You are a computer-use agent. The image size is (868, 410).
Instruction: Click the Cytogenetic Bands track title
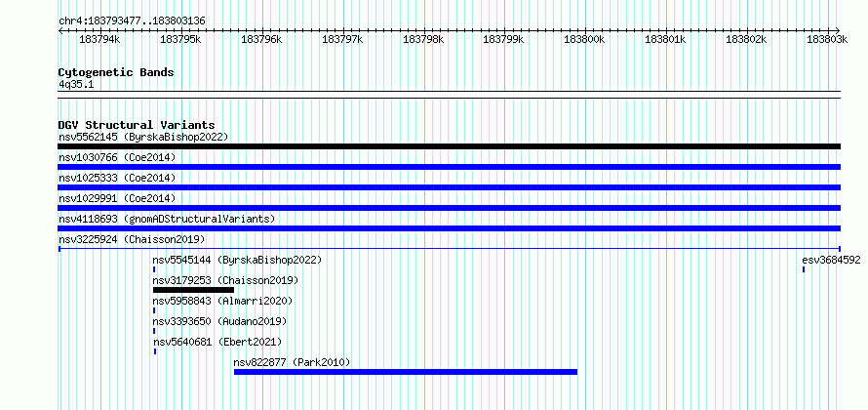click(x=116, y=72)
